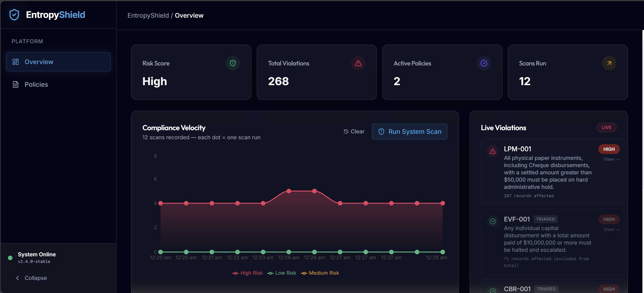Click the last Low Risk point at 12:28 am
644x293 pixels.
tap(442, 252)
